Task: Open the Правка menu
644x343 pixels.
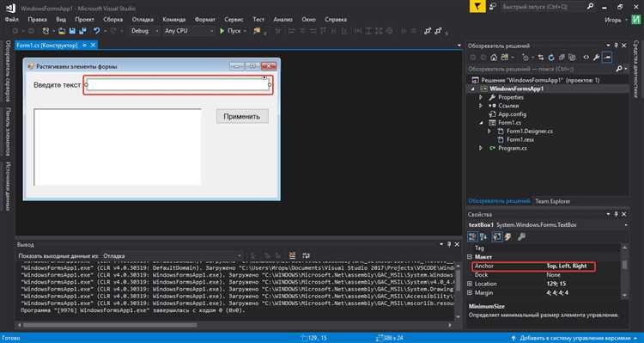Action: [x=38, y=19]
